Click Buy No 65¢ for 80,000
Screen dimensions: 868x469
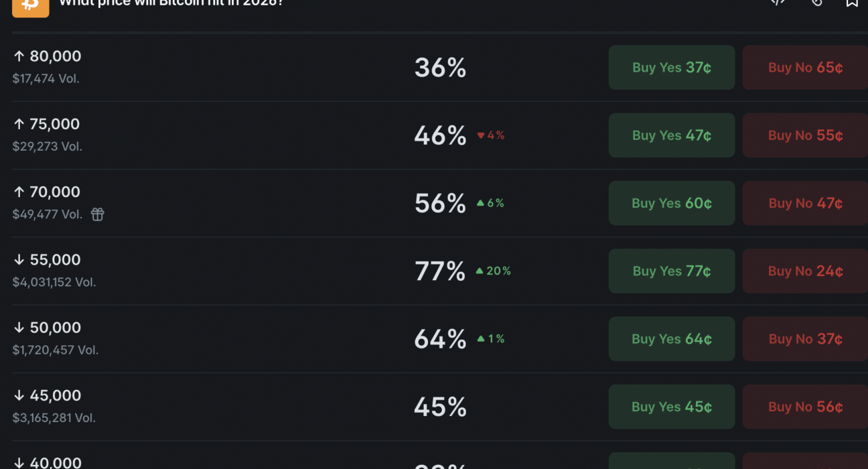point(805,68)
